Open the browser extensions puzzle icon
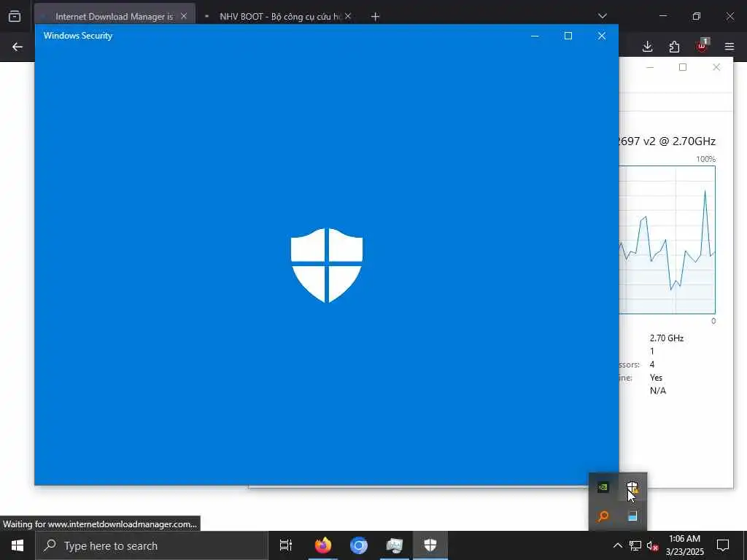Screen dimensions: 747x560 pyautogui.click(x=674, y=47)
